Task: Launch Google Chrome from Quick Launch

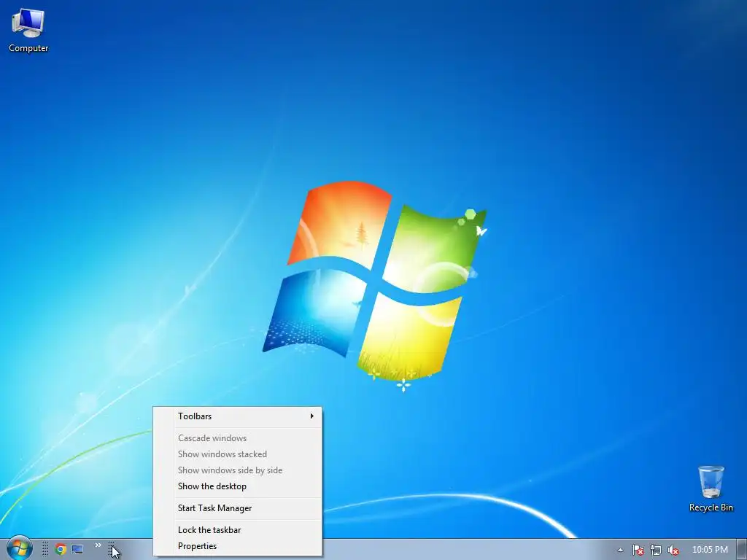Action: 61,550
